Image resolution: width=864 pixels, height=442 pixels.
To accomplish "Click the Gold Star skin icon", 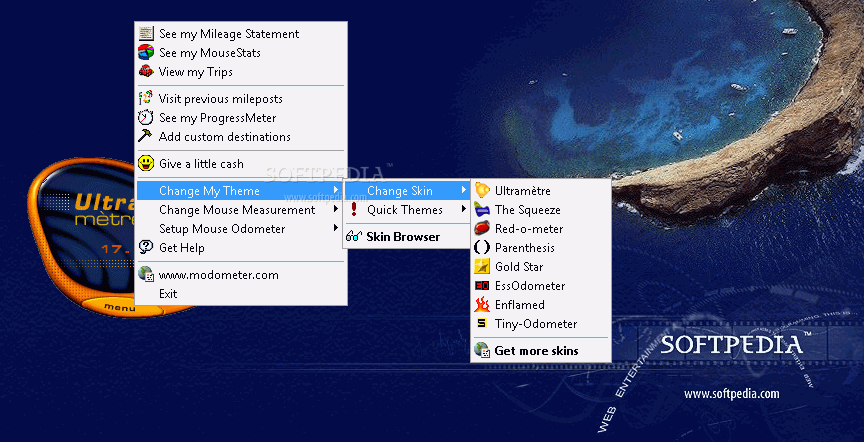I will click(x=482, y=266).
